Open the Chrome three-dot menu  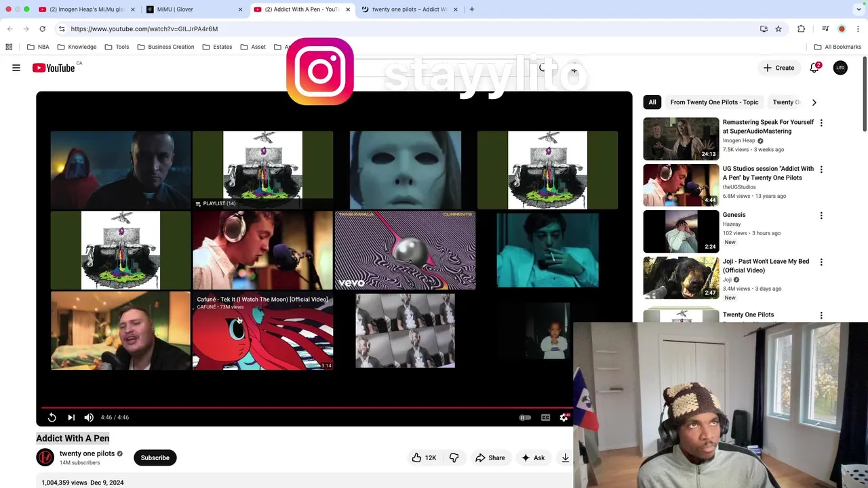pyautogui.click(x=859, y=29)
